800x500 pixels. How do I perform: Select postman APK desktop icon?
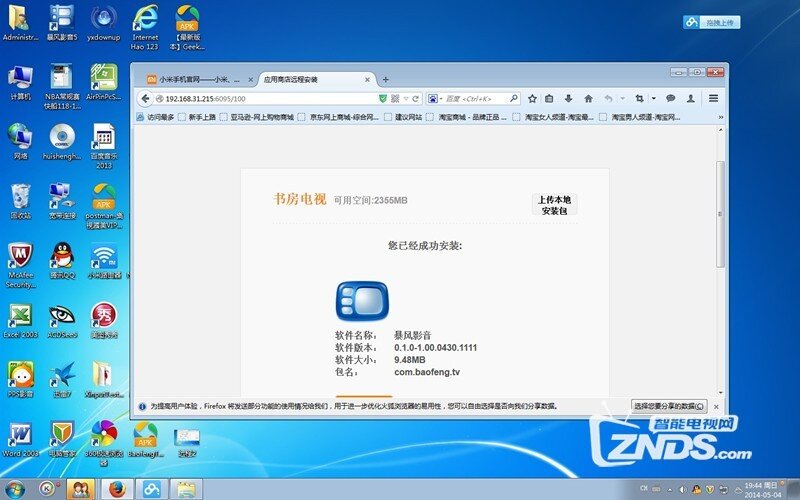click(104, 205)
